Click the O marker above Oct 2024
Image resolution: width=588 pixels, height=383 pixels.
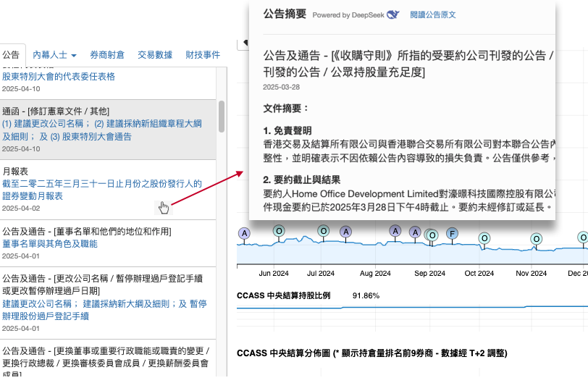pyautogui.click(x=481, y=238)
